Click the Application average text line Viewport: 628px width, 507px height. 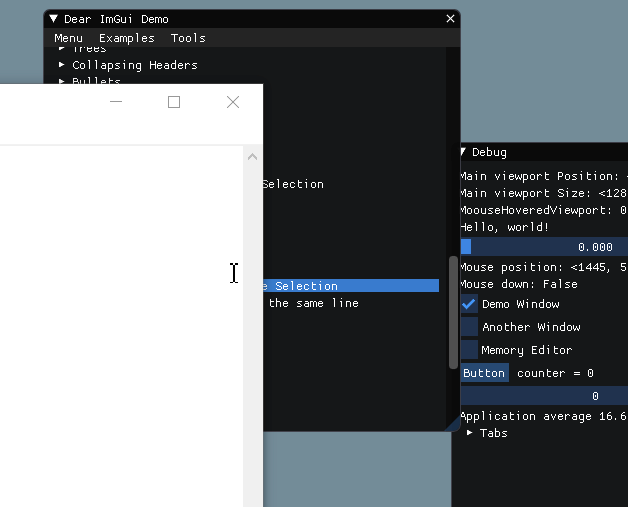click(544, 416)
